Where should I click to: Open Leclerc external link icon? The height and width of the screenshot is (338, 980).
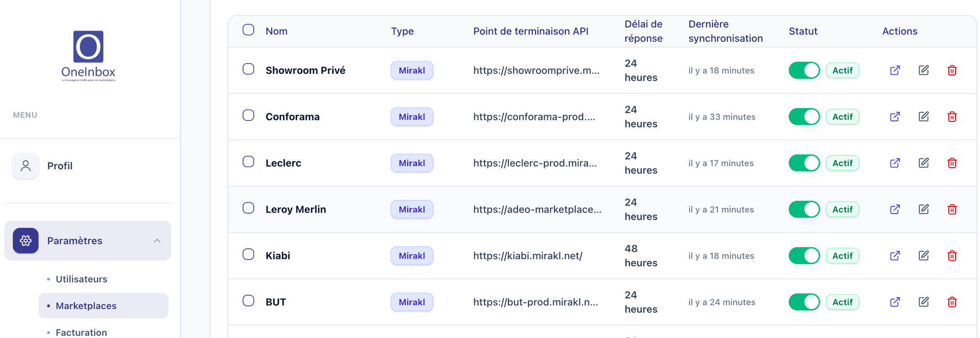(895, 163)
